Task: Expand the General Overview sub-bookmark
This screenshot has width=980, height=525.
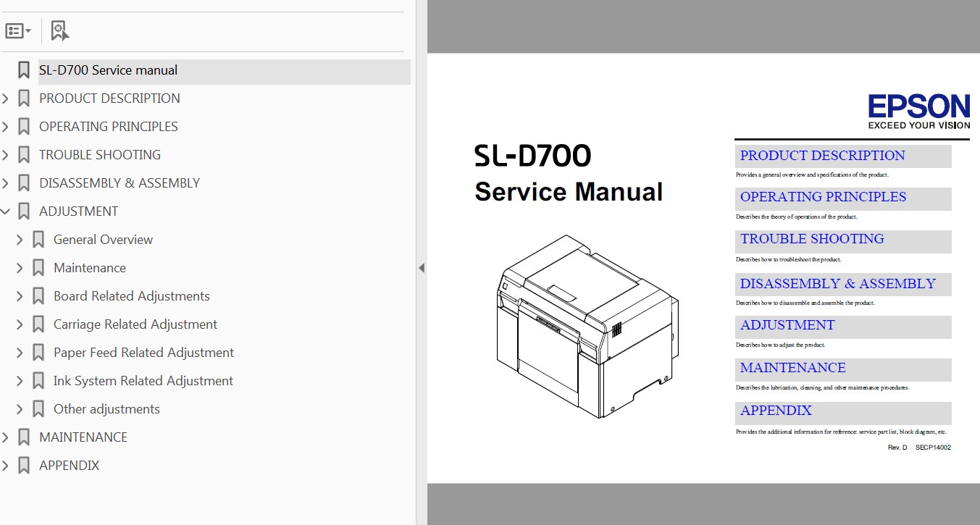Action: tap(20, 240)
